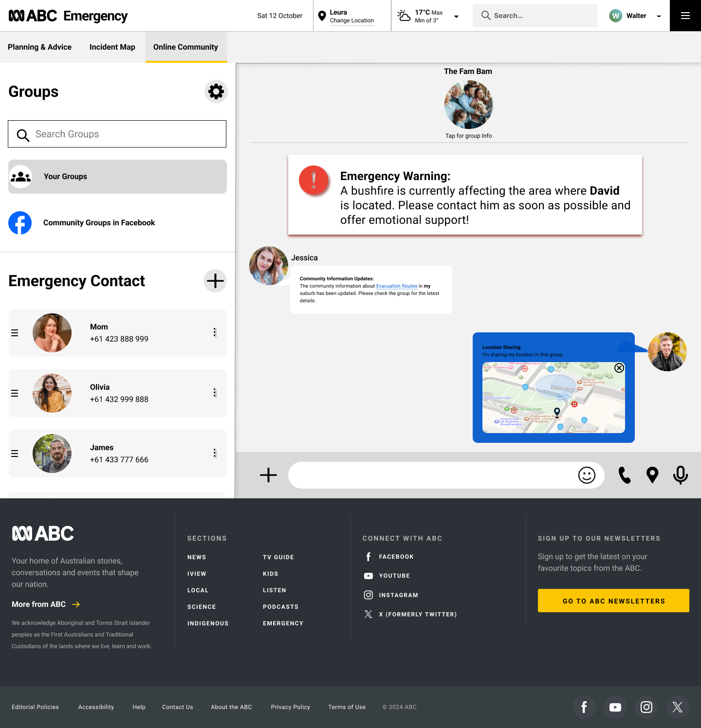This screenshot has height=728, width=701.
Task: Open the Groups settings gear
Action: coord(216,91)
